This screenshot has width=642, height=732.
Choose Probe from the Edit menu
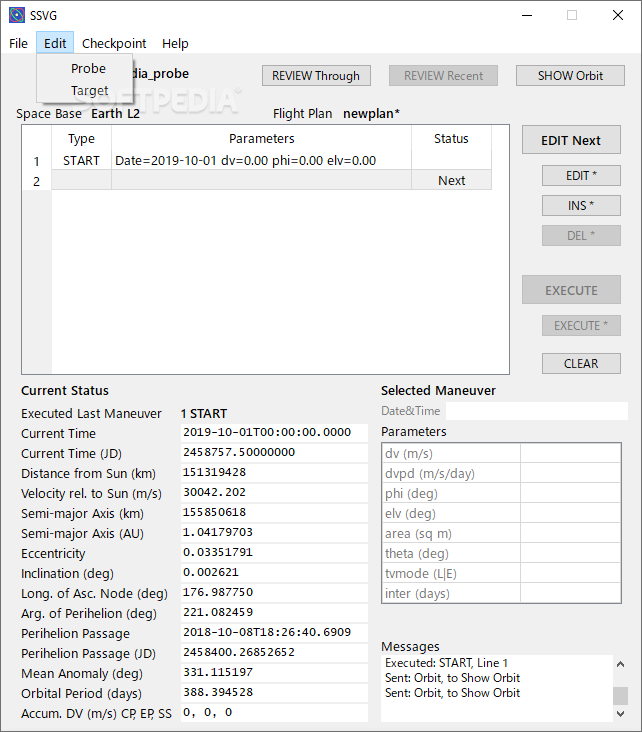tap(88, 69)
